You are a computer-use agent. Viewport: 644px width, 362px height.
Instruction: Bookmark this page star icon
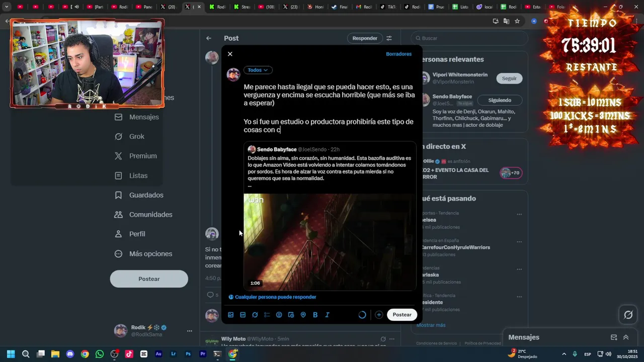517,21
